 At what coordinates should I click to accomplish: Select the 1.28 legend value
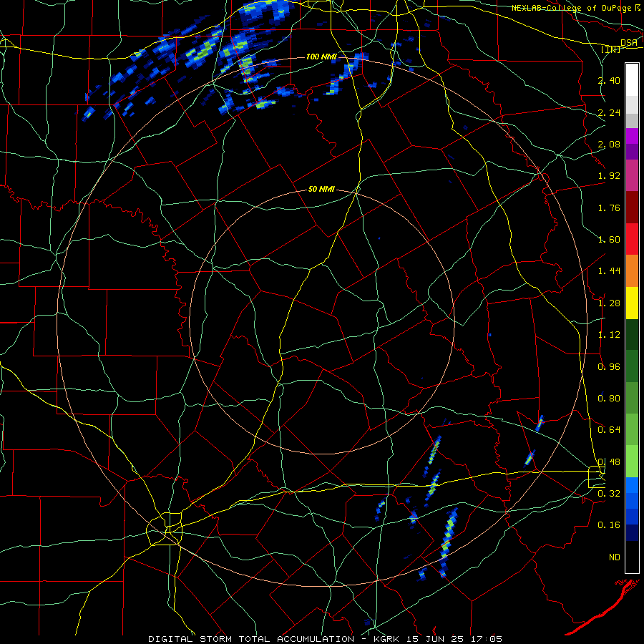609,303
